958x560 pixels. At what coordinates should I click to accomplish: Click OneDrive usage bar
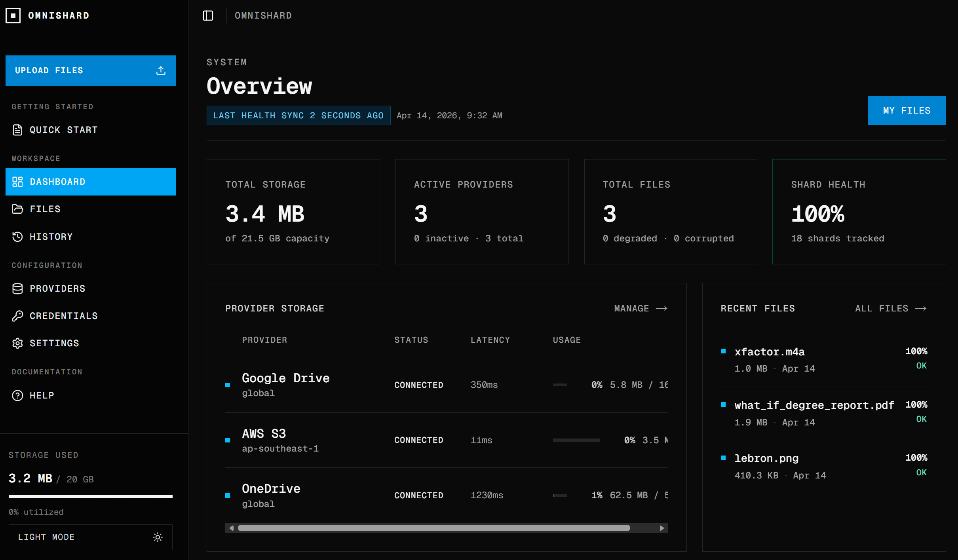coord(560,495)
